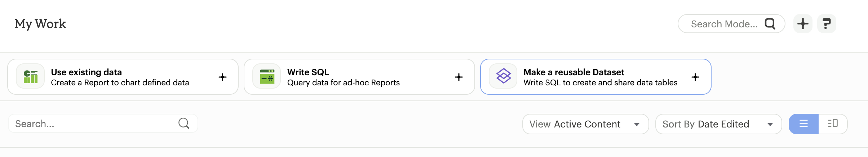Click the magnifier in content search field
Screen dimensions: 868x157
(184, 124)
